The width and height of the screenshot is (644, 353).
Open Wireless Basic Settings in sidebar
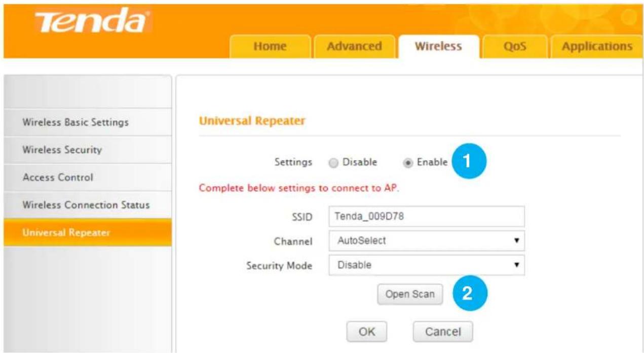point(88,122)
